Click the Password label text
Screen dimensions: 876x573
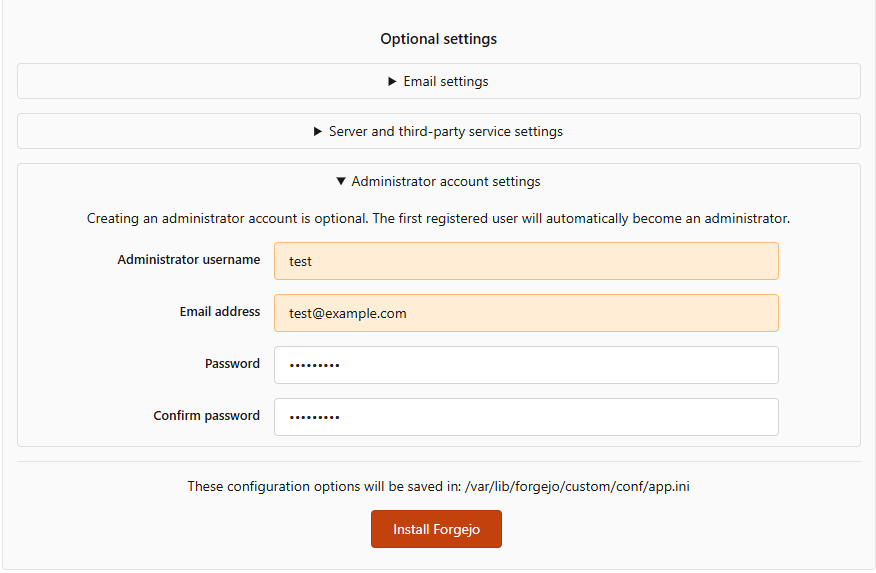tap(232, 364)
